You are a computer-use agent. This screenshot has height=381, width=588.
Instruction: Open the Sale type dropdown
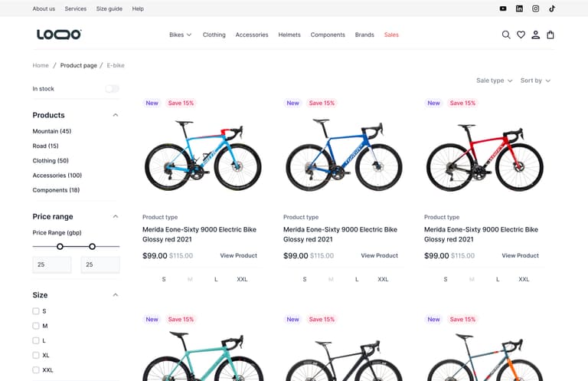click(x=494, y=80)
